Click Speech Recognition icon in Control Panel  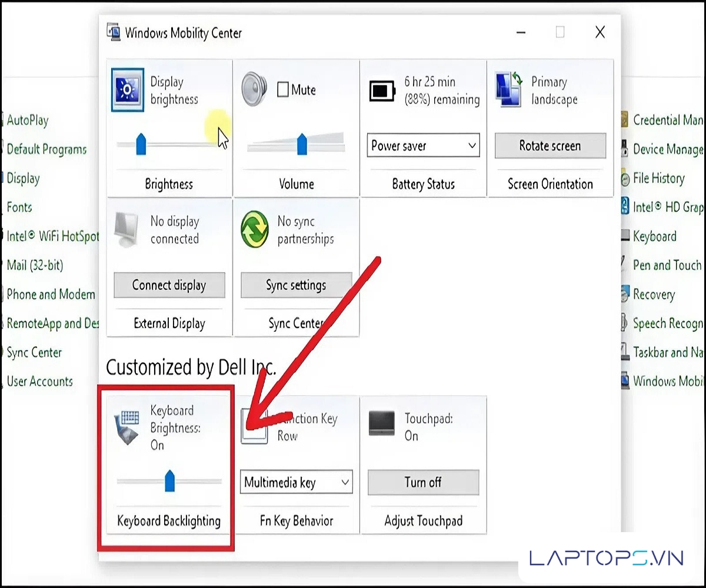(625, 323)
